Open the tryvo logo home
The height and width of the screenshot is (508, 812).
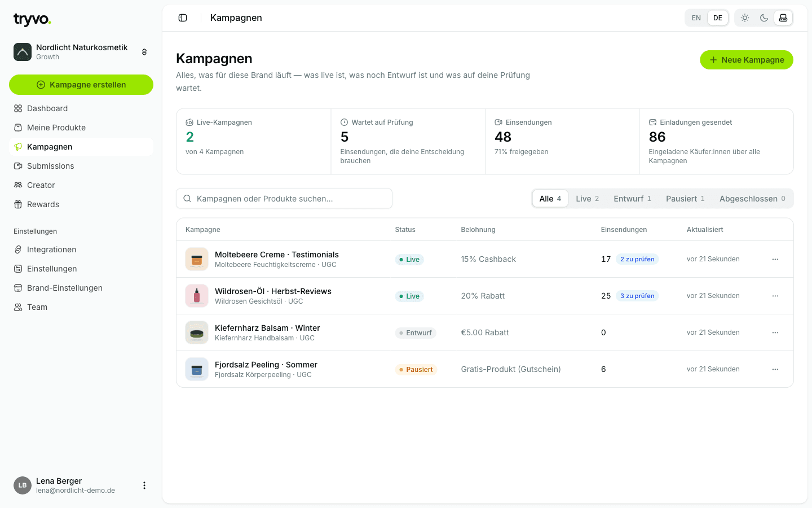coord(32,20)
